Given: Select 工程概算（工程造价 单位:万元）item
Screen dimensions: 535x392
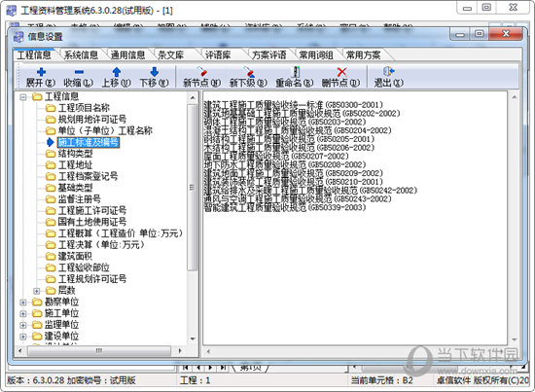Looking at the screenshot, I should point(121,233).
